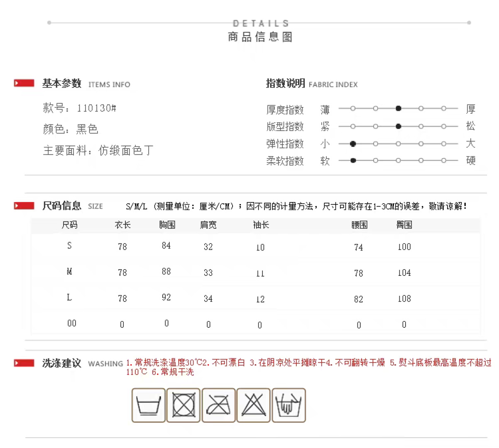Click the crossed-out iron symbol
The width and height of the screenshot is (499, 448).
[218, 405]
